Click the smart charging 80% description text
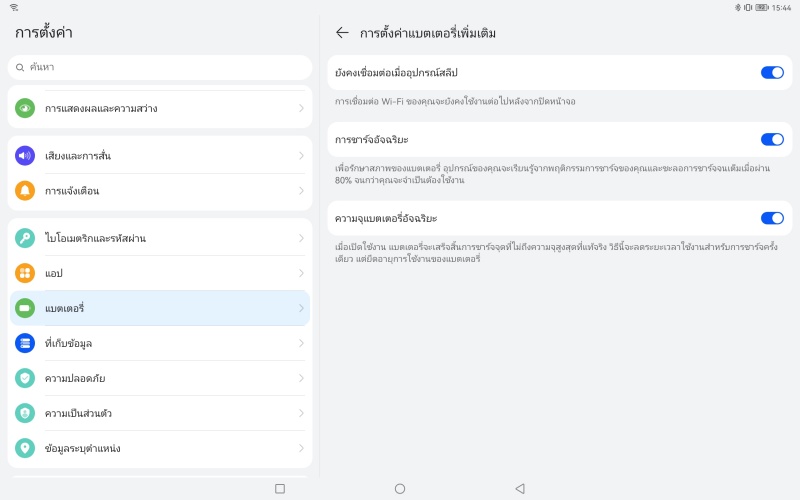Screen dimensions: 800x500 [x=553, y=174]
